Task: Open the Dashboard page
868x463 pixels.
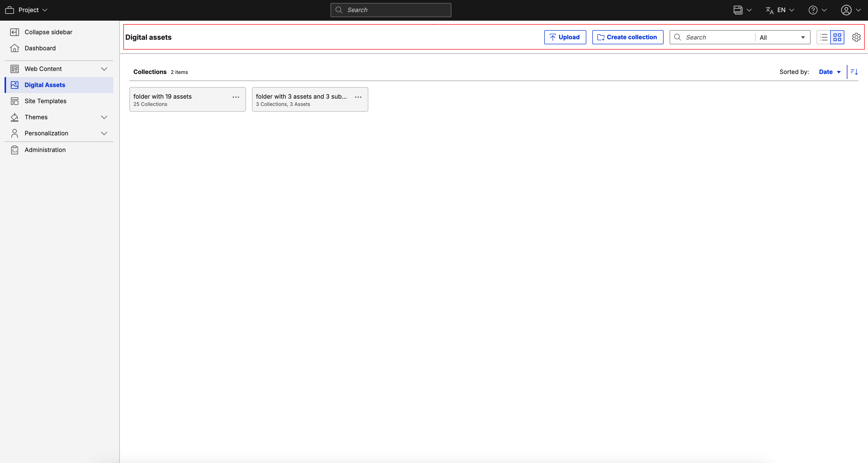Action: pyautogui.click(x=40, y=48)
